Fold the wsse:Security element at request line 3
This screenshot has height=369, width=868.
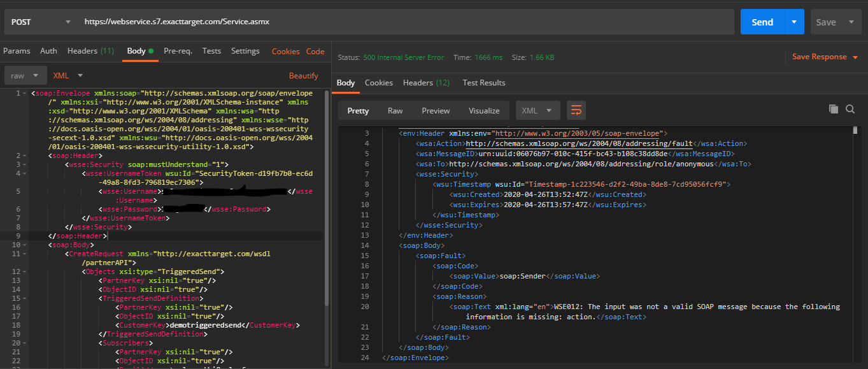tap(26, 164)
